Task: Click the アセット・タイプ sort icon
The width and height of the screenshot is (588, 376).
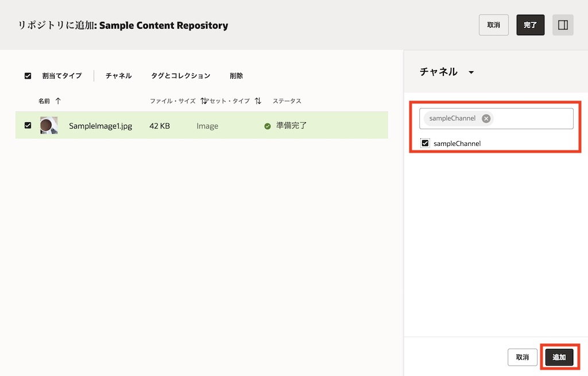Action: tap(258, 101)
